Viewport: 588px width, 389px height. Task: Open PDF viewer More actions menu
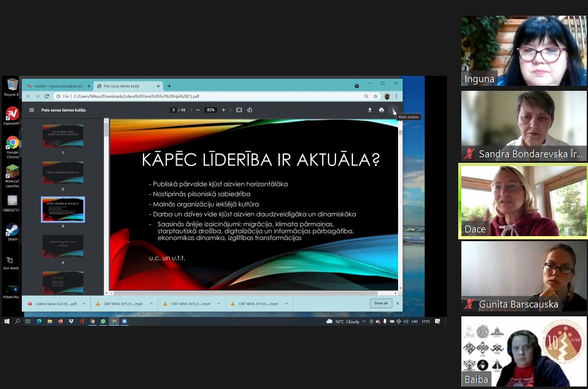393,110
